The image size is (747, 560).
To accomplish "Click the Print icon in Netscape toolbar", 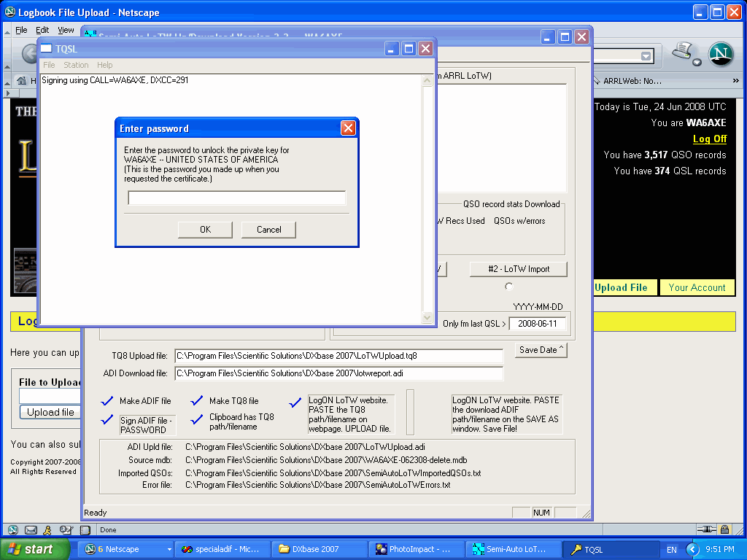I will (x=682, y=50).
